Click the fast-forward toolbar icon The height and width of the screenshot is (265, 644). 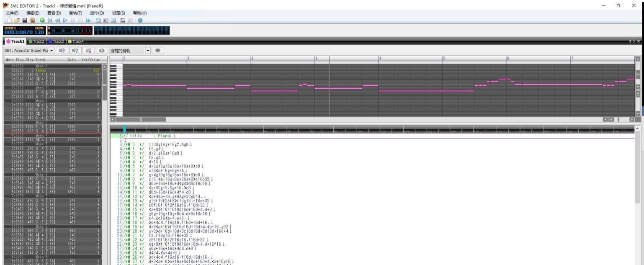[x=88, y=20]
